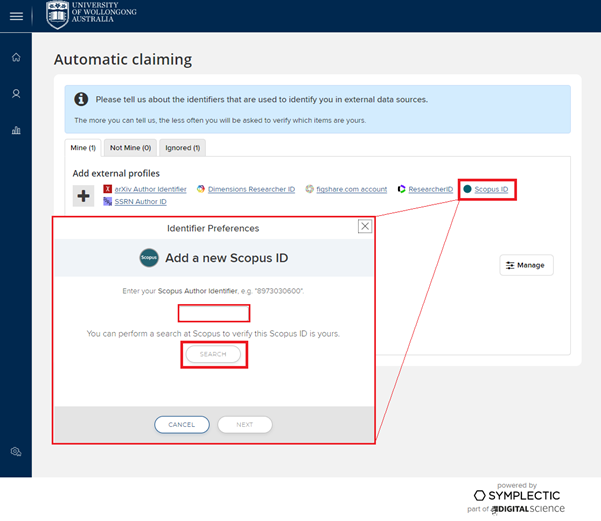Click the 'Identifier Preferences' dialog title

[x=213, y=228]
